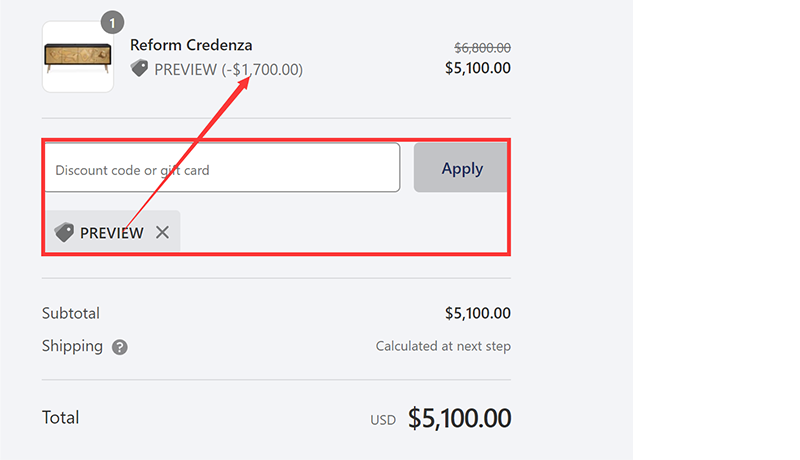Screen dimensions: 800x460
Task: Click the Reform Credenza product thumbnail
Action: [x=77, y=57]
